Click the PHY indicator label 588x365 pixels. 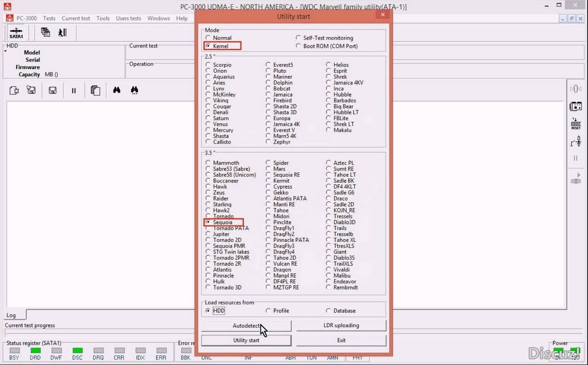coord(358,358)
